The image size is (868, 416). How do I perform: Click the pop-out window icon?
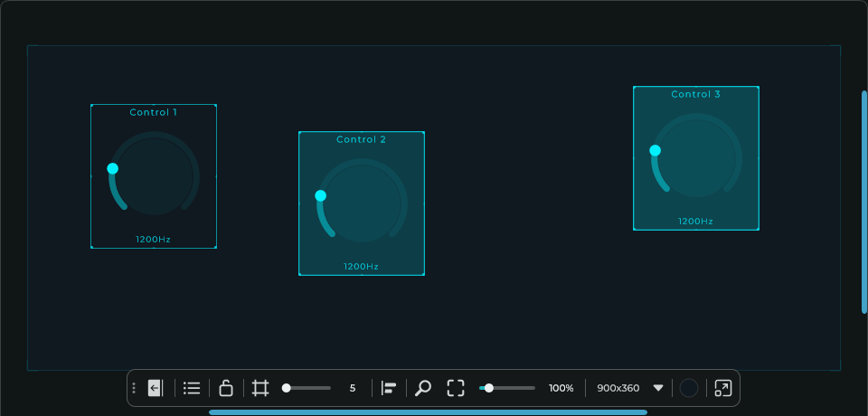(x=723, y=388)
